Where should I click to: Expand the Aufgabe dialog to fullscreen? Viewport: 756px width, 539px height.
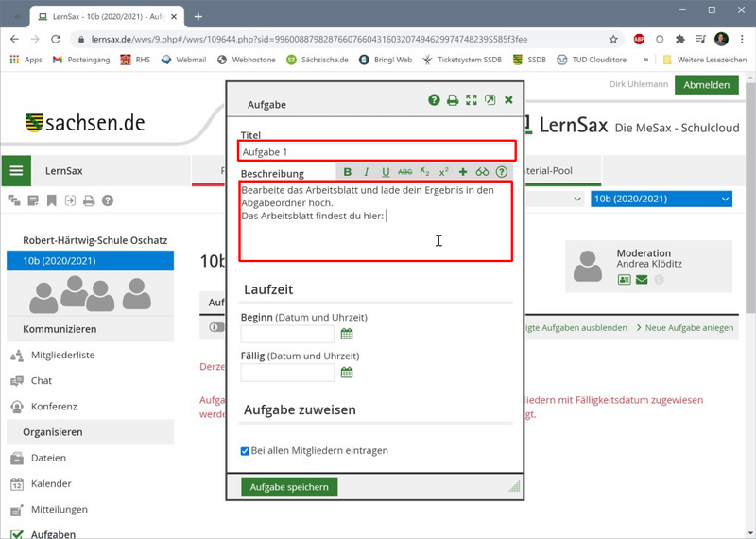472,100
